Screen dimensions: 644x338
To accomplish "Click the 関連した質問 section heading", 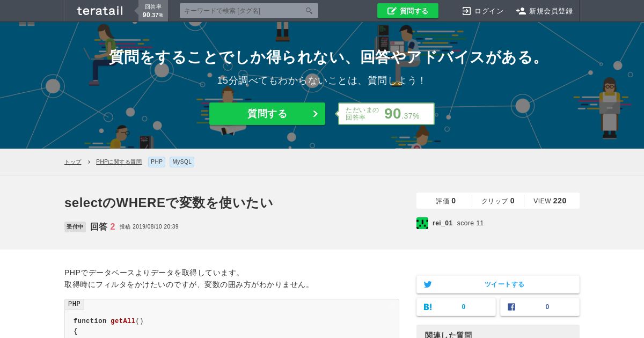I will 449,335.
